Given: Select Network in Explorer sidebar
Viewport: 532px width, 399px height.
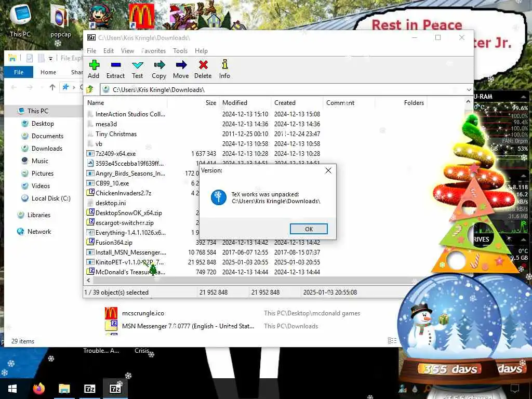Looking at the screenshot, I should pos(39,232).
